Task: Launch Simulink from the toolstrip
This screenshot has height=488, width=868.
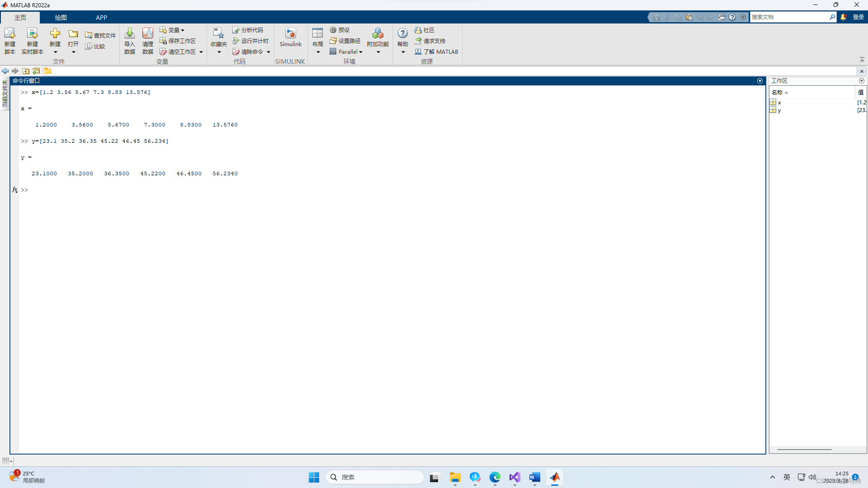Action: [x=290, y=34]
